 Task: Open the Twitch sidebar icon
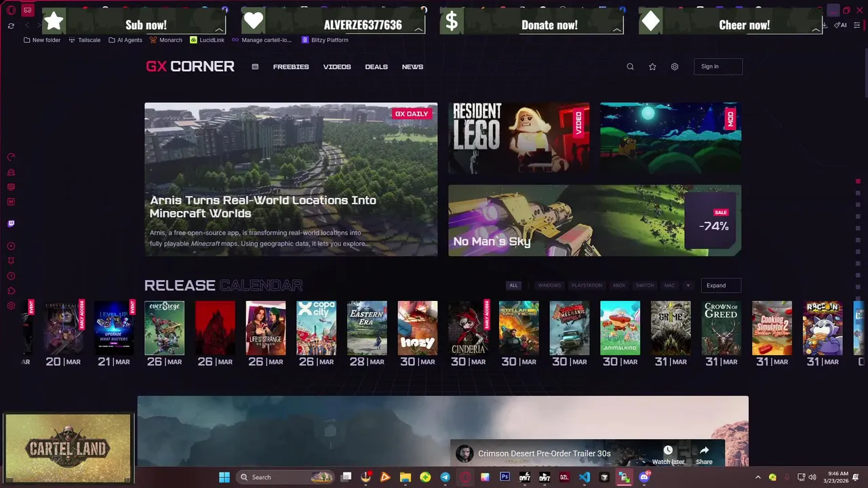point(11,224)
